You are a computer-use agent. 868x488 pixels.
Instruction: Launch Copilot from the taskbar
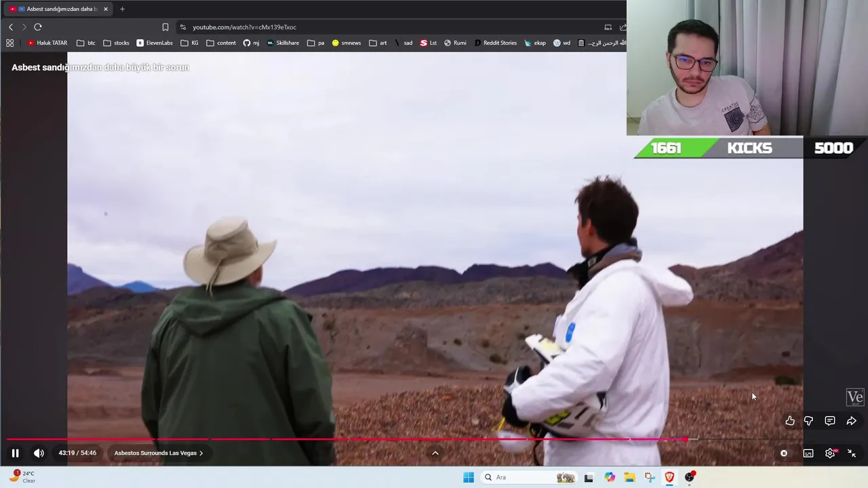coord(610,477)
